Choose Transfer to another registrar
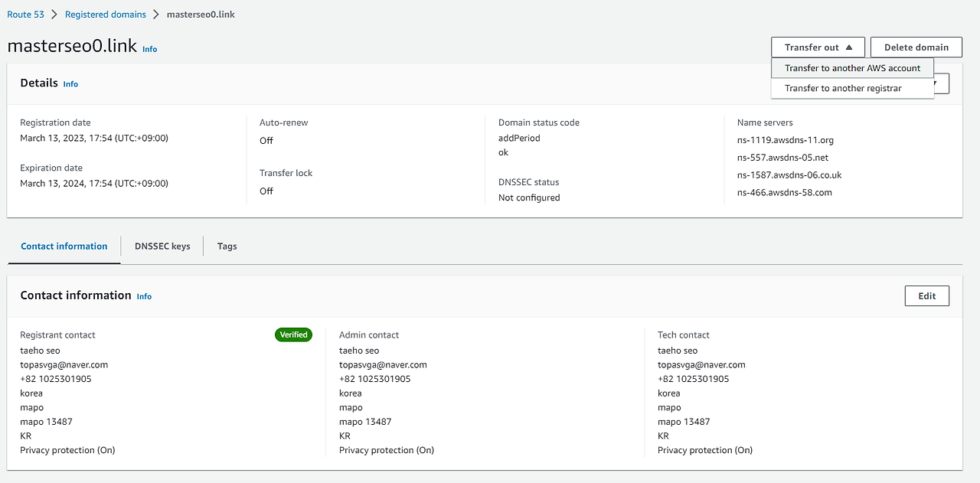Screen dimensions: 980x483 [843, 88]
